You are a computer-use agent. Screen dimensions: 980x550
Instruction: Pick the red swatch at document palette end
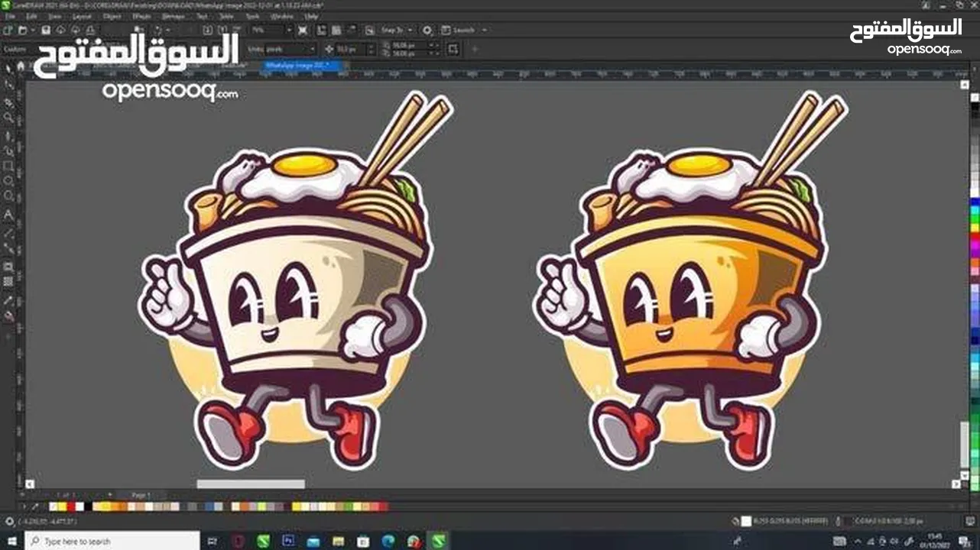point(383,506)
